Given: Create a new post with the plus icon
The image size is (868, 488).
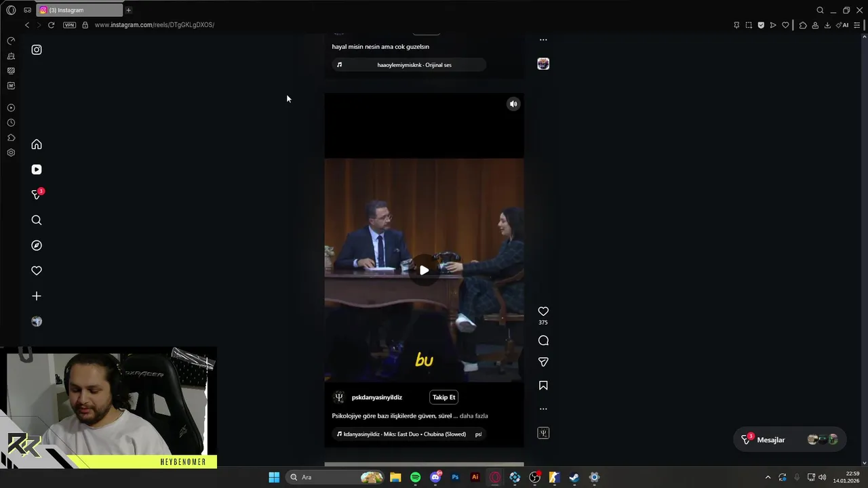Looking at the screenshot, I should (37, 296).
